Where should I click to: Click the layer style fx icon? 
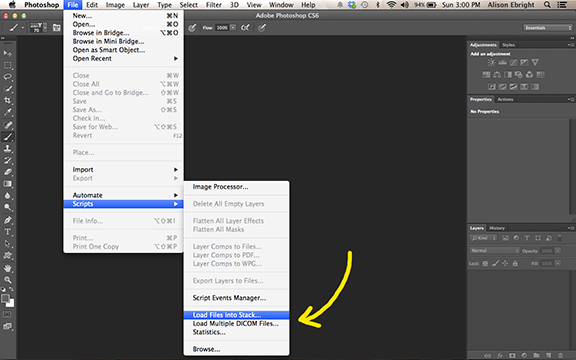pyautogui.click(x=500, y=356)
